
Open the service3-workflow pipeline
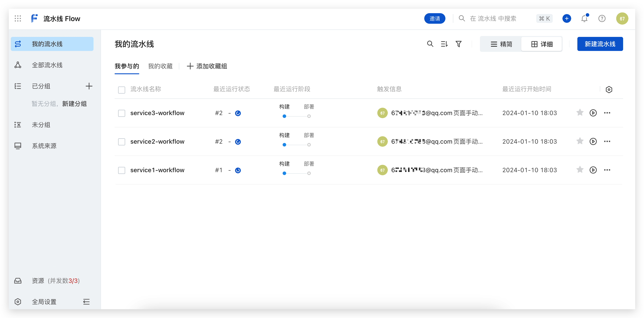tap(157, 113)
